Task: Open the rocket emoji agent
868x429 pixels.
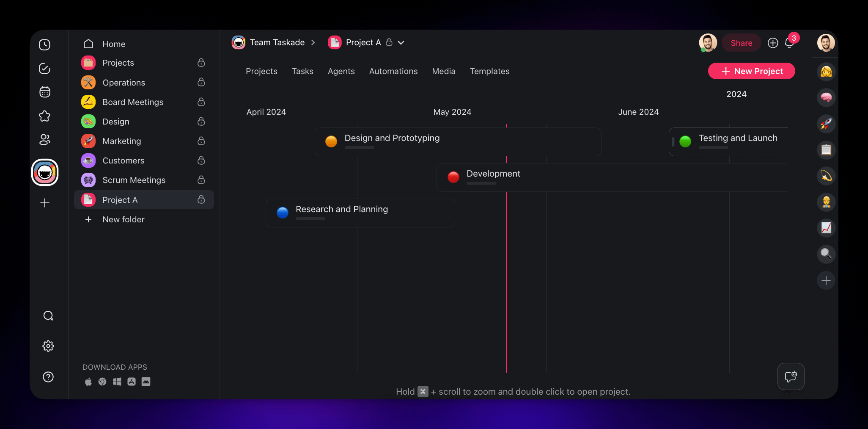Action: 826,124
